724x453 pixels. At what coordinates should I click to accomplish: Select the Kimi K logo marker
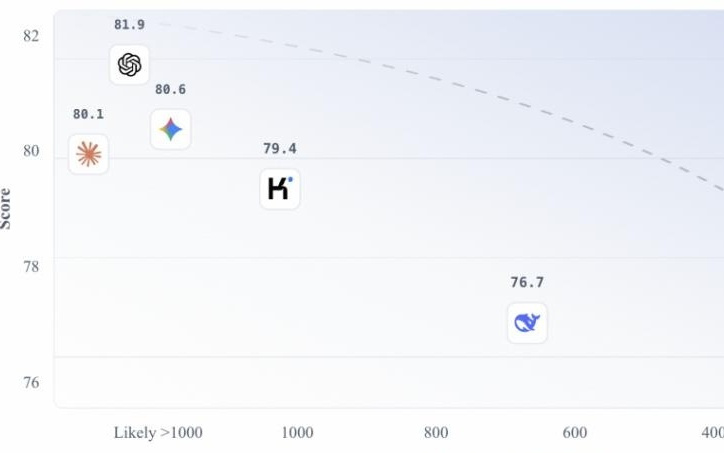pos(279,189)
